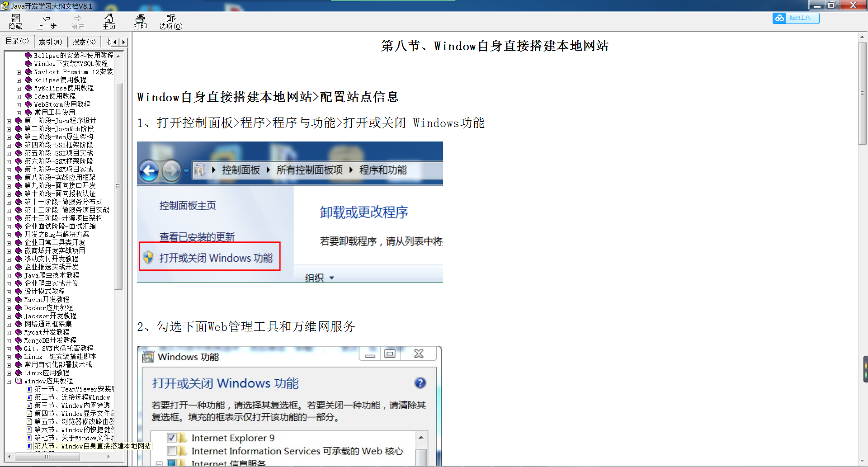This screenshot has height=467, width=868.
Task: Expand the 第五阶段-SSH项目实战 node
Action: 9,154
